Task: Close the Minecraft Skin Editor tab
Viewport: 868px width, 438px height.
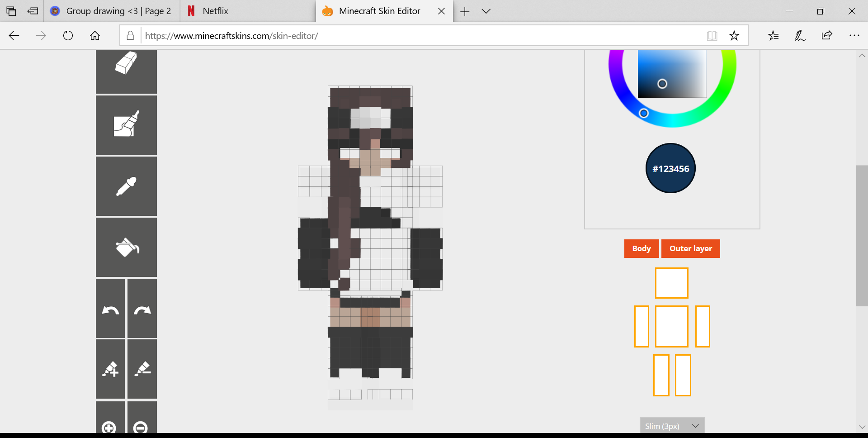Action: pos(442,11)
